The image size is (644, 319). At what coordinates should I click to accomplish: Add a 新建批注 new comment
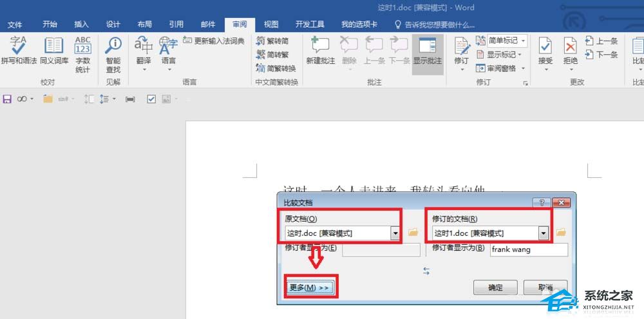pos(321,51)
